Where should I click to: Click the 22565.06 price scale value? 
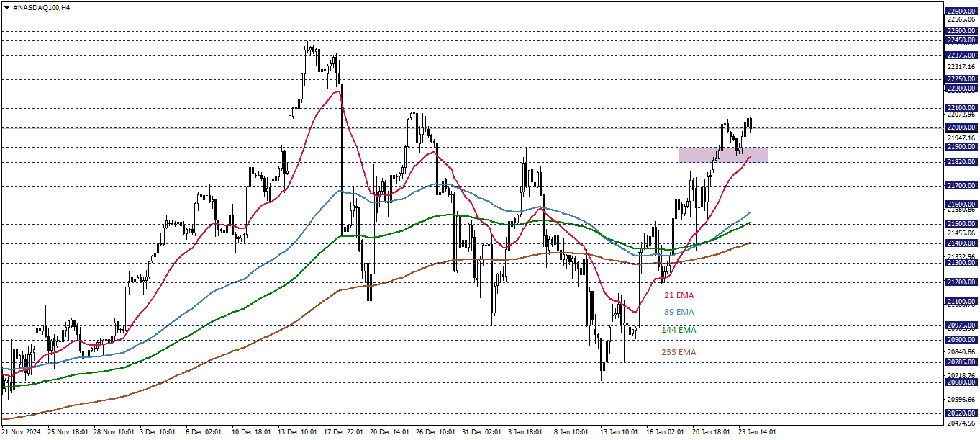coord(961,19)
